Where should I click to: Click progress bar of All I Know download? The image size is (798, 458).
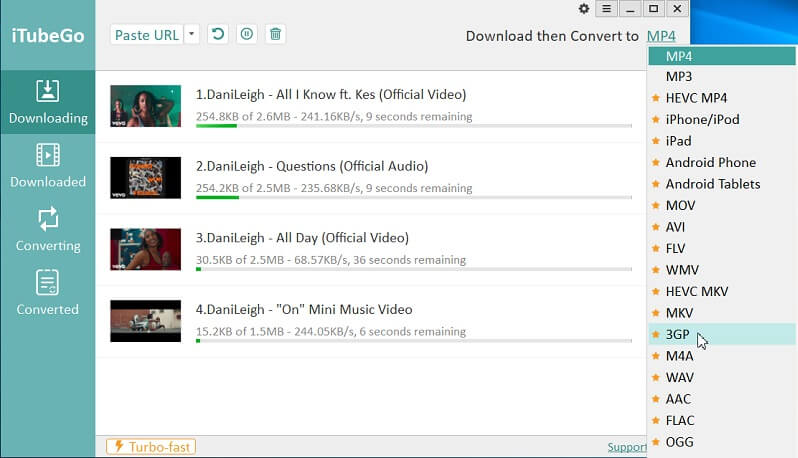click(414, 126)
